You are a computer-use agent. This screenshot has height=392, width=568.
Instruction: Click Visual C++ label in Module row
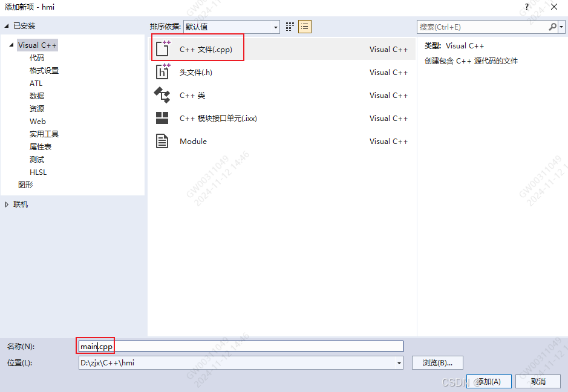coord(388,142)
